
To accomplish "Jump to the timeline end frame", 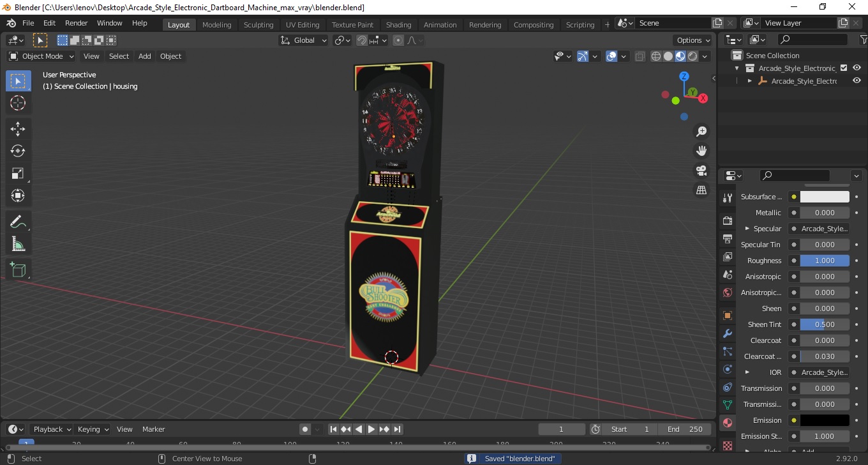I will click(397, 429).
